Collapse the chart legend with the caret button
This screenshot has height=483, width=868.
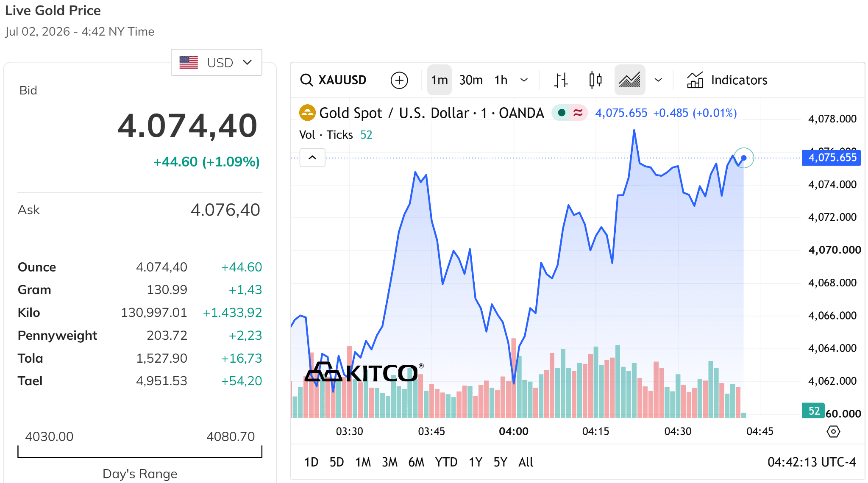click(312, 158)
